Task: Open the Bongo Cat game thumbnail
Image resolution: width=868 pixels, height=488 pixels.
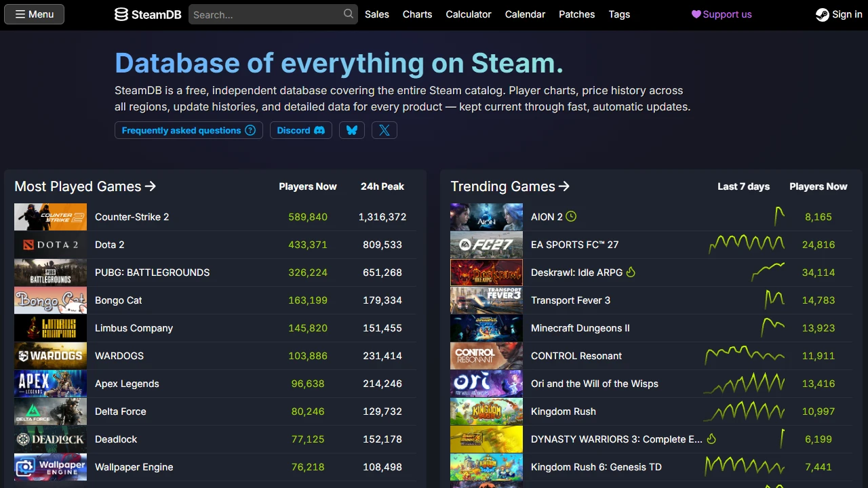Action: coord(50,300)
